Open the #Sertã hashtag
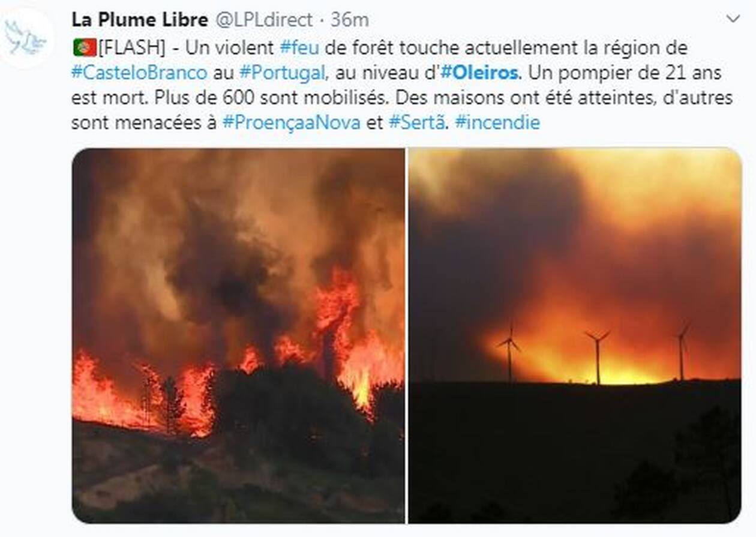Viewport: 756px width, 537px height. pos(417,123)
